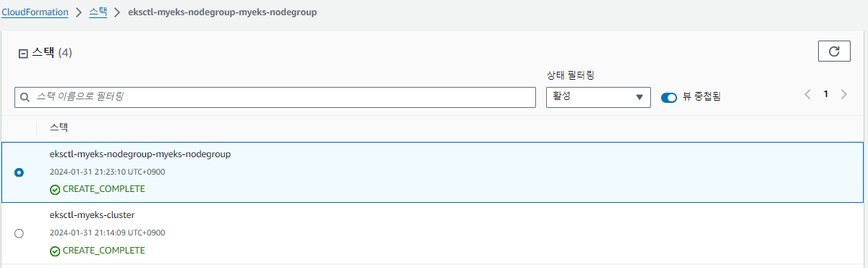
Task: Select eksctl-myeks-cluster radio button
Action: (x=19, y=233)
